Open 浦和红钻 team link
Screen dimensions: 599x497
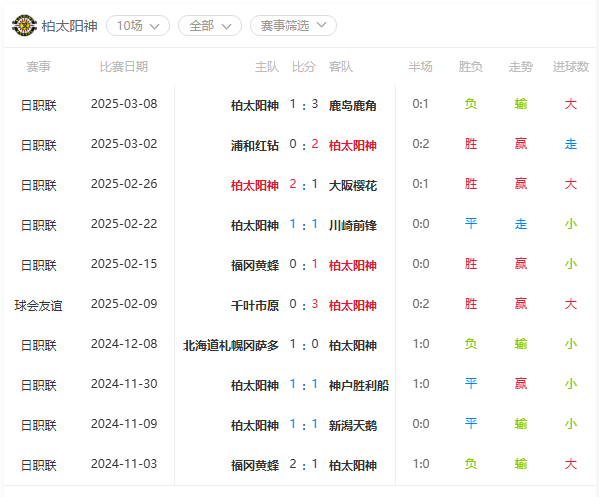point(255,146)
